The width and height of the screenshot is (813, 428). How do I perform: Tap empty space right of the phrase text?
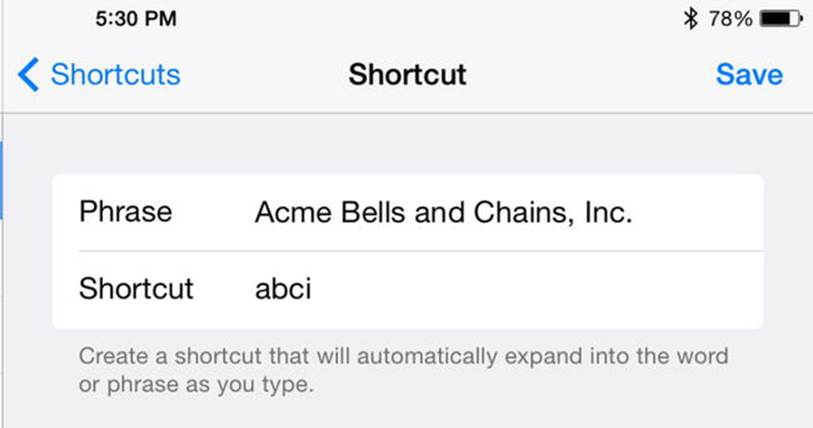(697, 213)
